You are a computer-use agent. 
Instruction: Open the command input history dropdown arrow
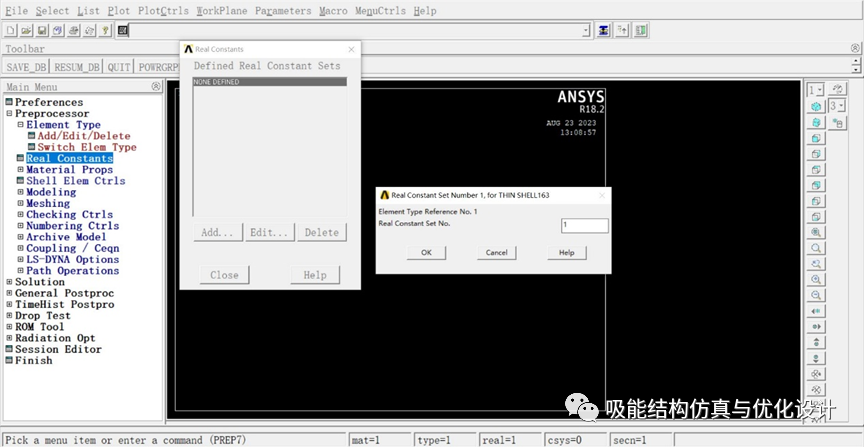[x=586, y=31]
